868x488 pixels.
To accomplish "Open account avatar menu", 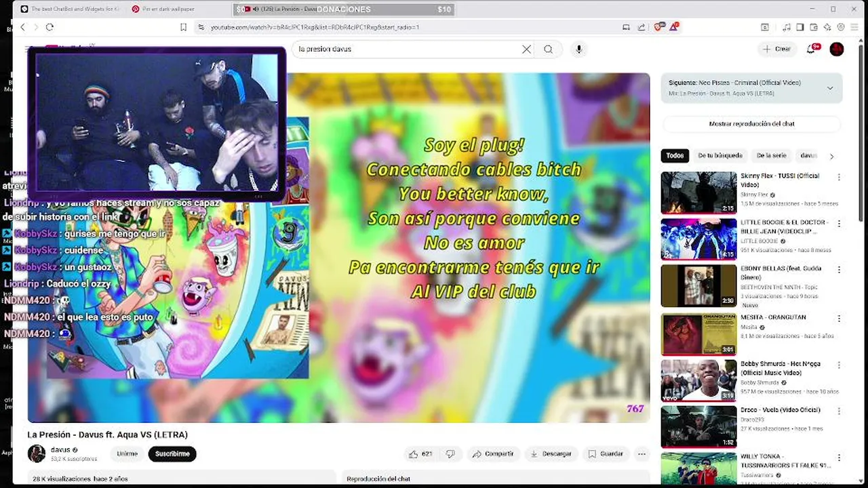I will click(837, 49).
